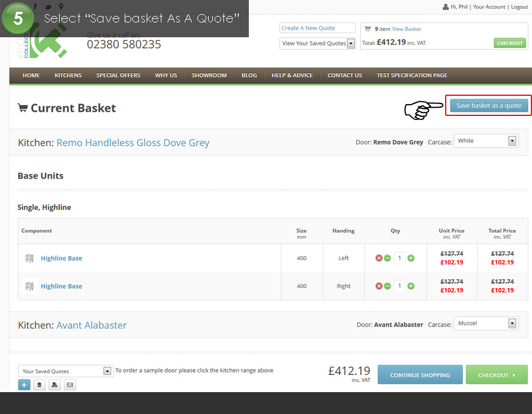Click the Your Account link
Viewport: 532px width, 414px height.
click(489, 7)
